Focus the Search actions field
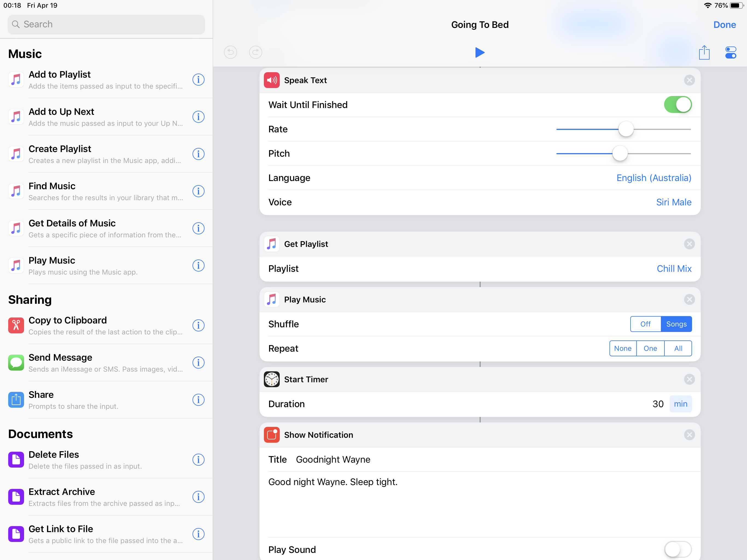 click(106, 24)
